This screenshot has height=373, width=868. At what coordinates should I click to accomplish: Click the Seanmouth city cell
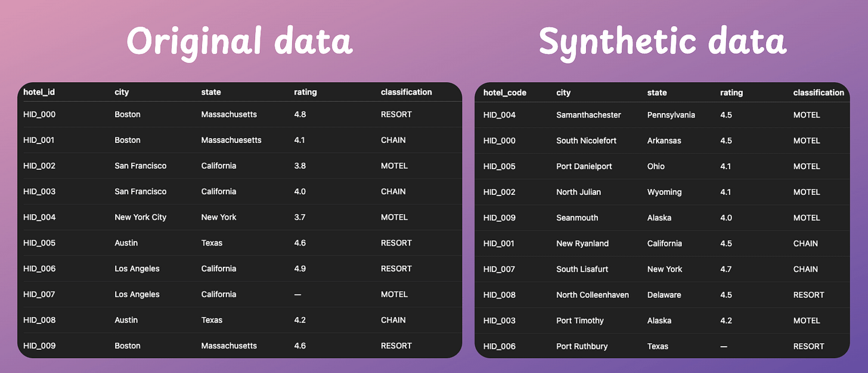pos(577,217)
